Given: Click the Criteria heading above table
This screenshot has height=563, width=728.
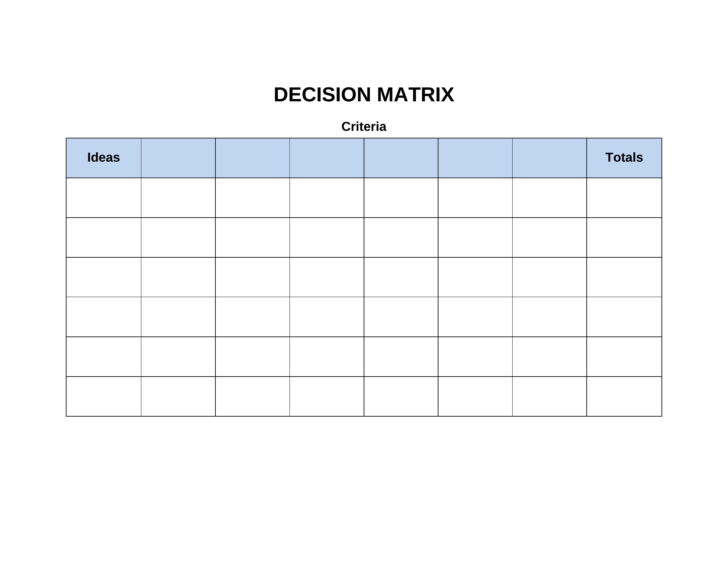Looking at the screenshot, I should point(364,127).
